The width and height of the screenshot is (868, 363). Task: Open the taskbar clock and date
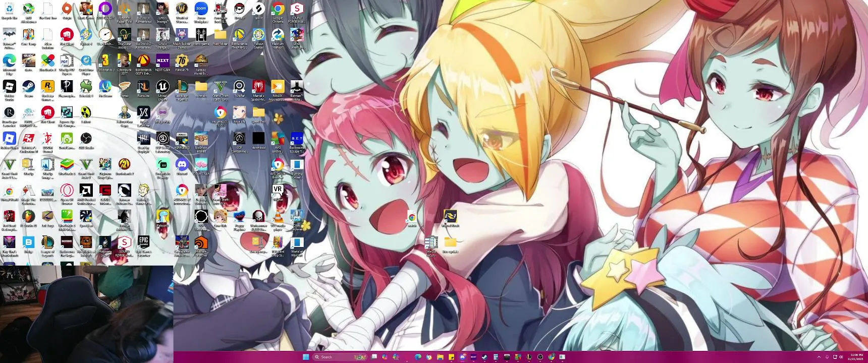click(855, 357)
